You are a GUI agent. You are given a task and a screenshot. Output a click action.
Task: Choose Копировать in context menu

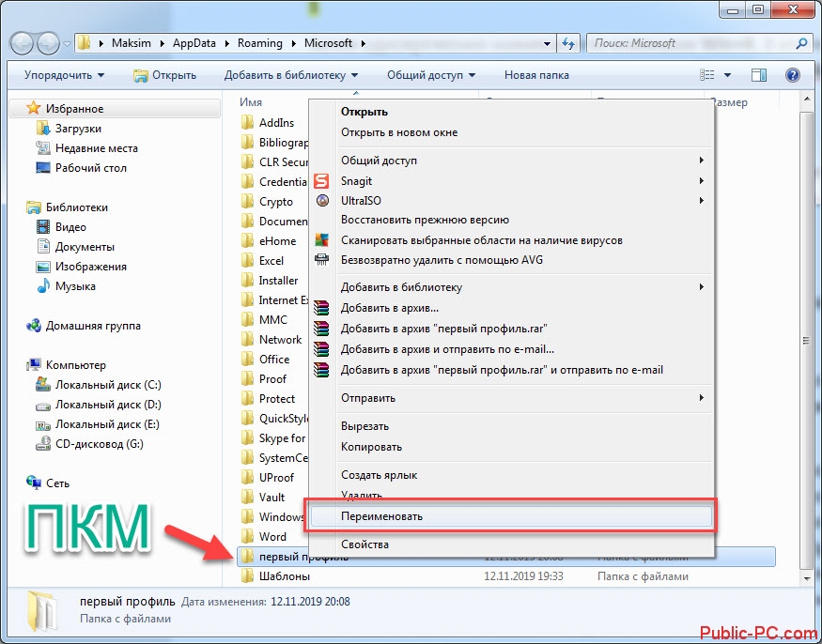click(512, 447)
